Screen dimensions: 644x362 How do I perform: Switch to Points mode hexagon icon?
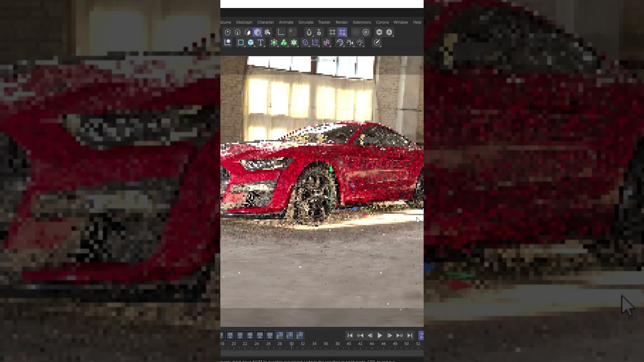click(227, 32)
